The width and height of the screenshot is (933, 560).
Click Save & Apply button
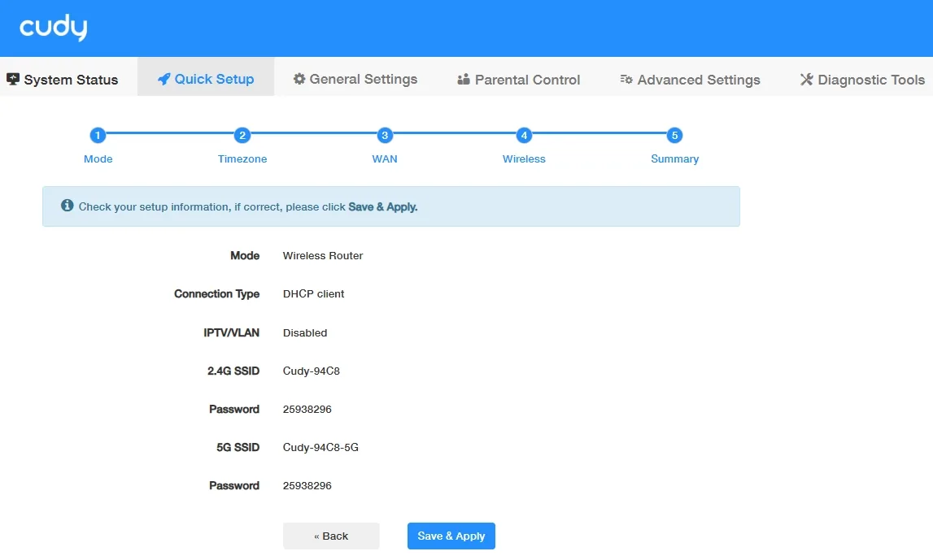pyautogui.click(x=451, y=536)
